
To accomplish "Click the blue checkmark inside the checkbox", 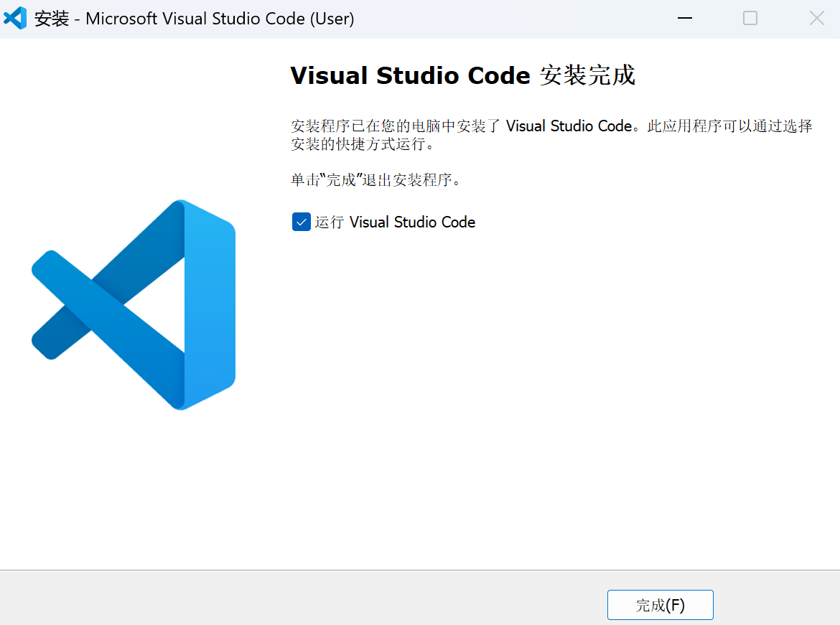I will [x=301, y=222].
